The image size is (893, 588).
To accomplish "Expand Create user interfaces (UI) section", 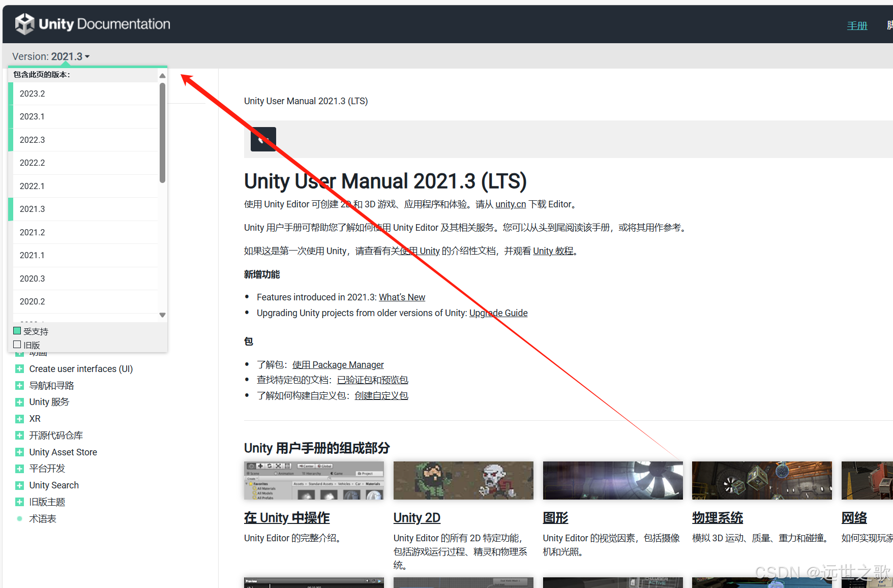I will 19,369.
